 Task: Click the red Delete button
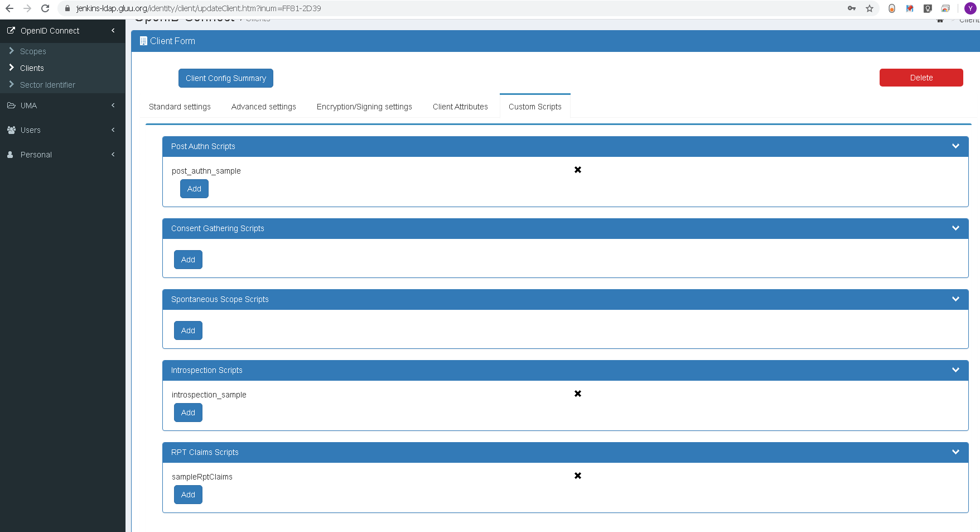(921, 78)
